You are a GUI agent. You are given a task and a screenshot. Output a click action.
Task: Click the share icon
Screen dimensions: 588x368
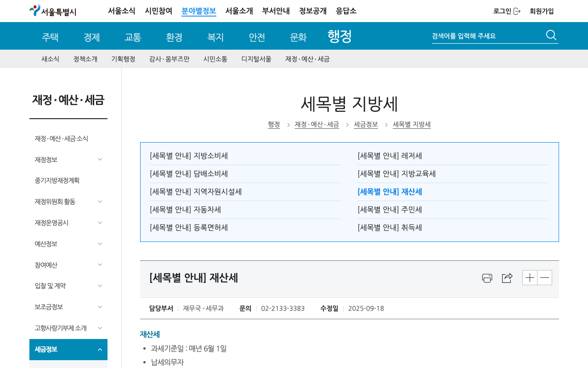click(x=507, y=278)
